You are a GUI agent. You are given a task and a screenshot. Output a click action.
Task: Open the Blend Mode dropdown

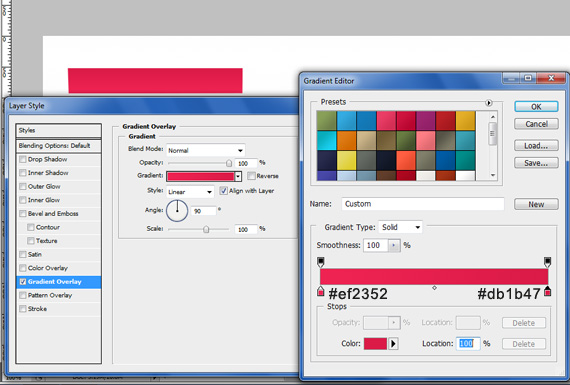pos(205,150)
